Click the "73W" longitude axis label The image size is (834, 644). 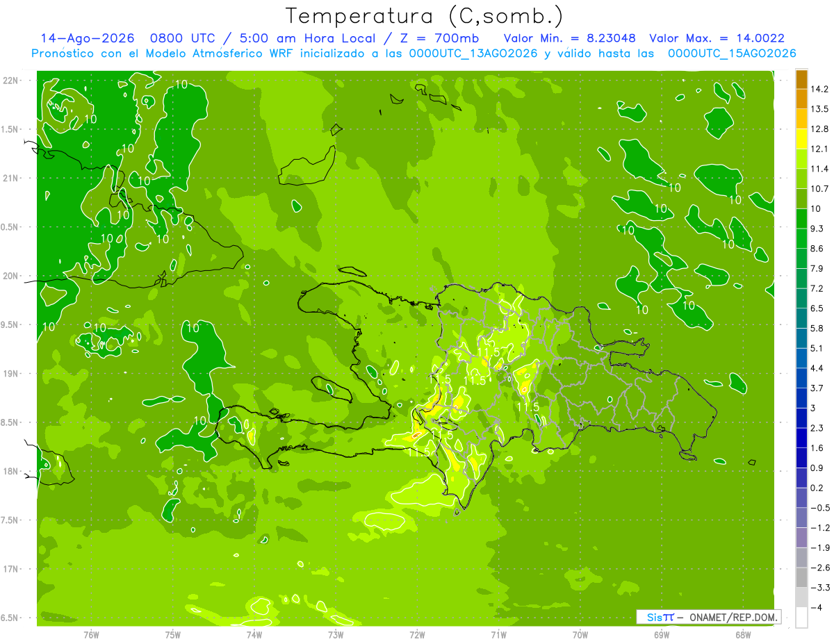pyautogui.click(x=336, y=634)
